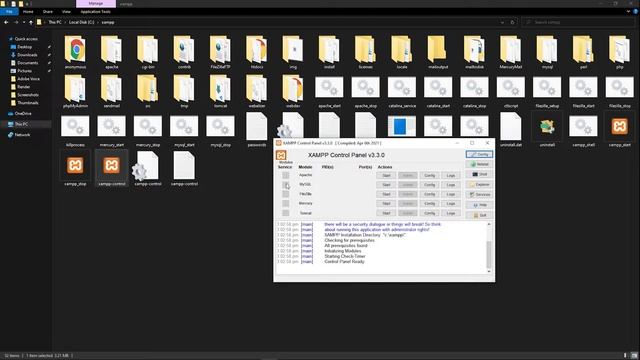Select the killprocess batch file
Screen dimensions: 640x360
point(76,130)
